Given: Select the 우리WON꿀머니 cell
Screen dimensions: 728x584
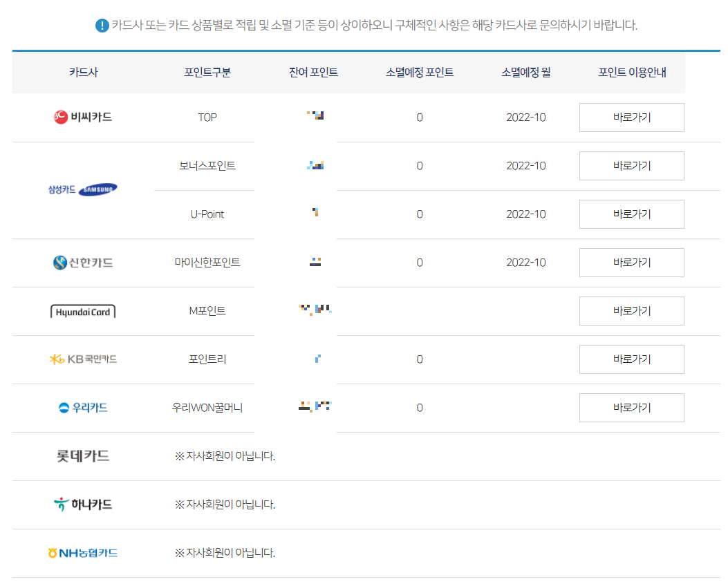Looking at the screenshot, I should click(x=207, y=408).
